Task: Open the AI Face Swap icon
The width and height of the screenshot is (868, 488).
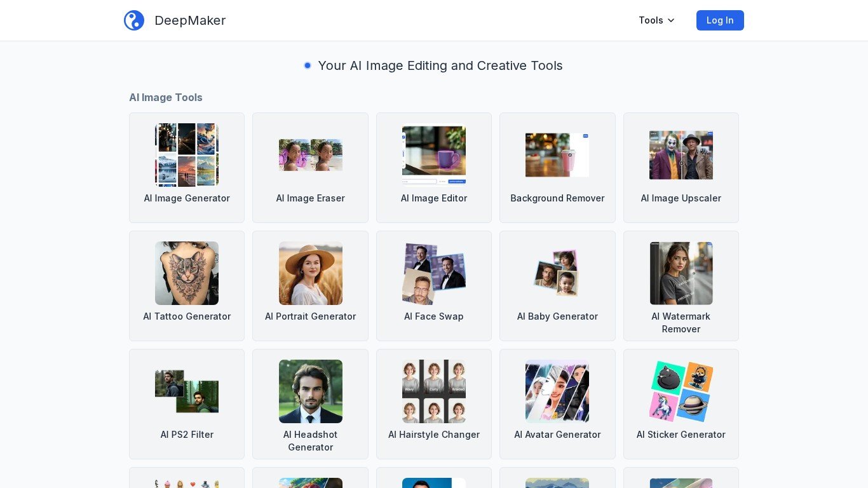Action: (x=434, y=273)
